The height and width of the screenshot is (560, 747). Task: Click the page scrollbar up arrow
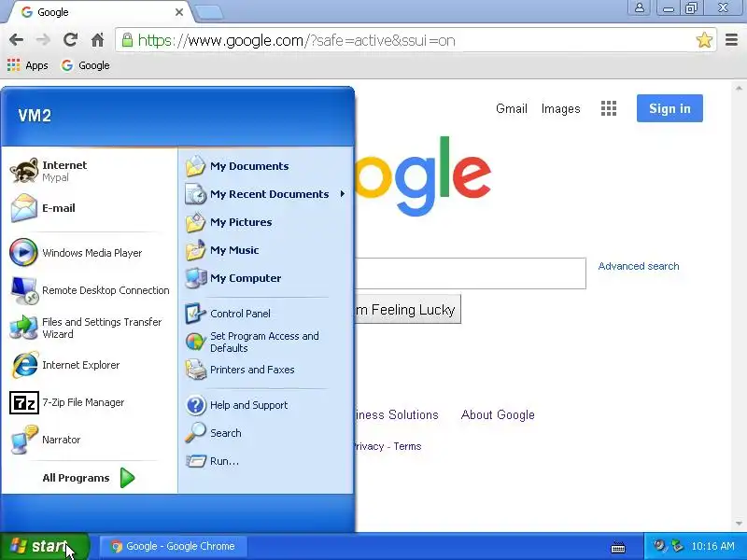(739, 88)
